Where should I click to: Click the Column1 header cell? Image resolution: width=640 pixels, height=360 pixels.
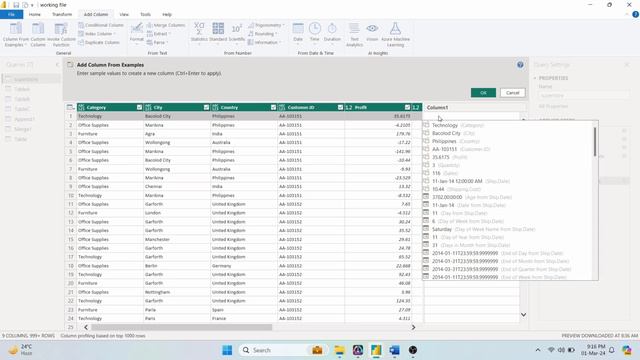(x=472, y=107)
